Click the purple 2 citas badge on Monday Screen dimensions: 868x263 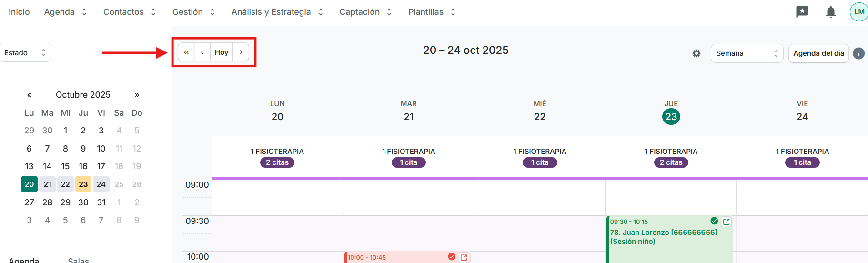click(x=277, y=162)
